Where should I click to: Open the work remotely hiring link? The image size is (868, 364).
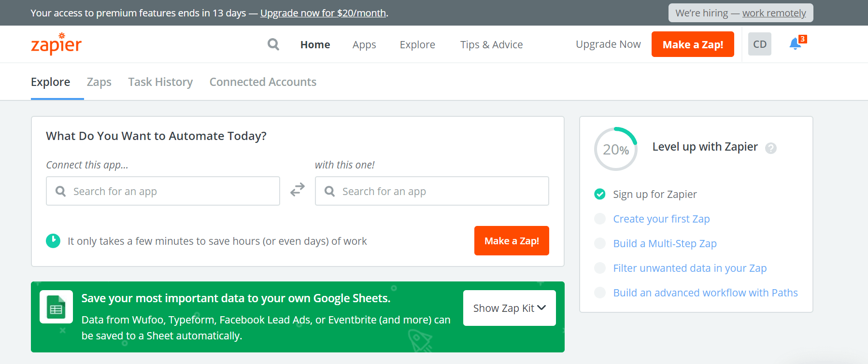point(774,13)
